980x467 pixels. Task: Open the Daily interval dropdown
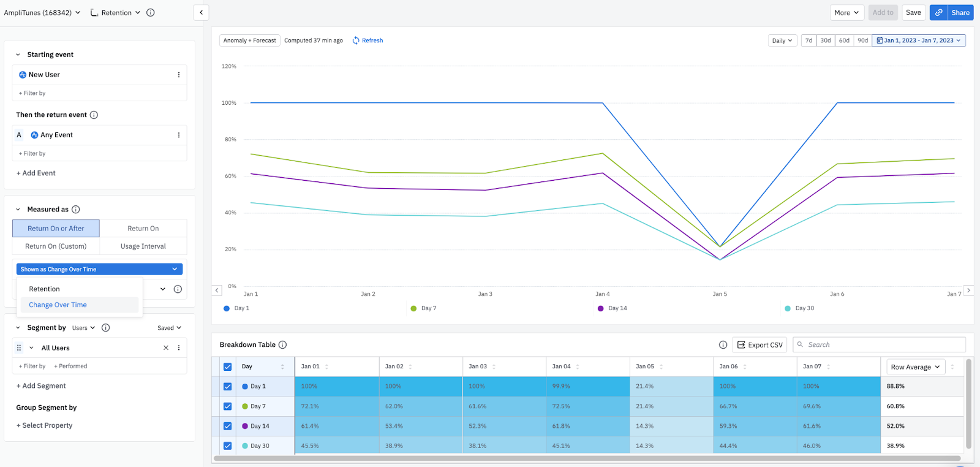pyautogui.click(x=782, y=40)
